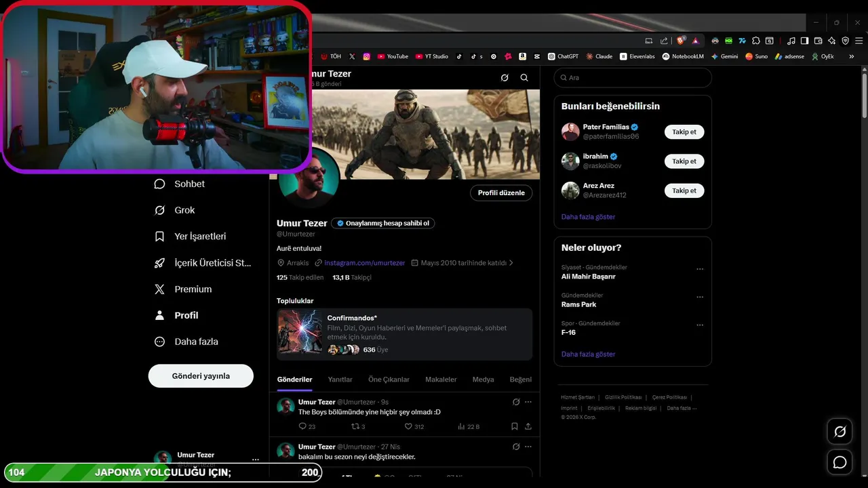The height and width of the screenshot is (488, 868).
Task: Open more options on The Boys post
Action: (x=528, y=402)
